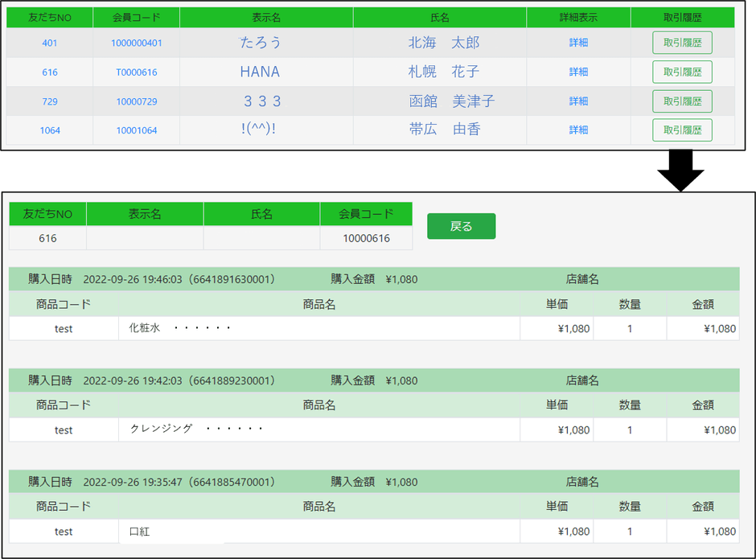Select 詳細 link on the HANA row
Image resolution: width=756 pixels, height=559 pixels.
(x=577, y=72)
